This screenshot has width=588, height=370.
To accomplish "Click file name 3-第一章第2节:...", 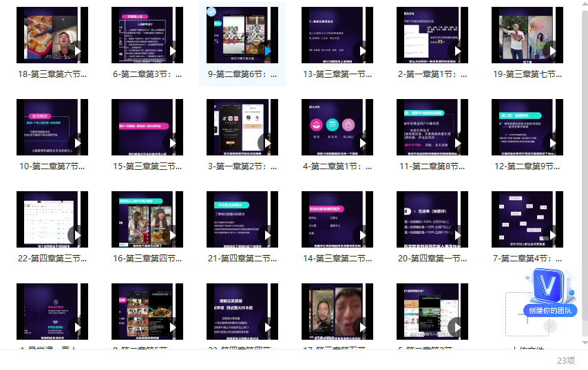I will pos(242,166).
